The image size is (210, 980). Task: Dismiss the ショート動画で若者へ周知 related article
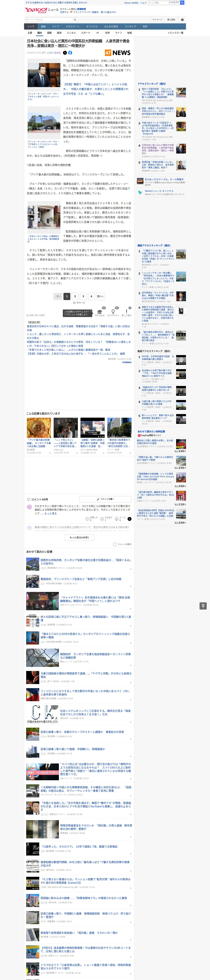[130, 974]
